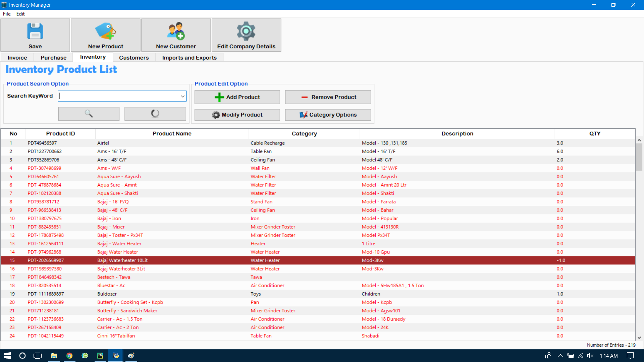Open the Edit menu
The height and width of the screenshot is (362, 644).
[20, 14]
